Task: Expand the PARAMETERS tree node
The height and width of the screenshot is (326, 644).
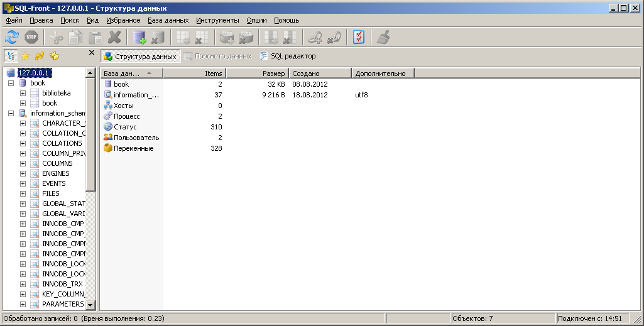Action: click(23, 304)
